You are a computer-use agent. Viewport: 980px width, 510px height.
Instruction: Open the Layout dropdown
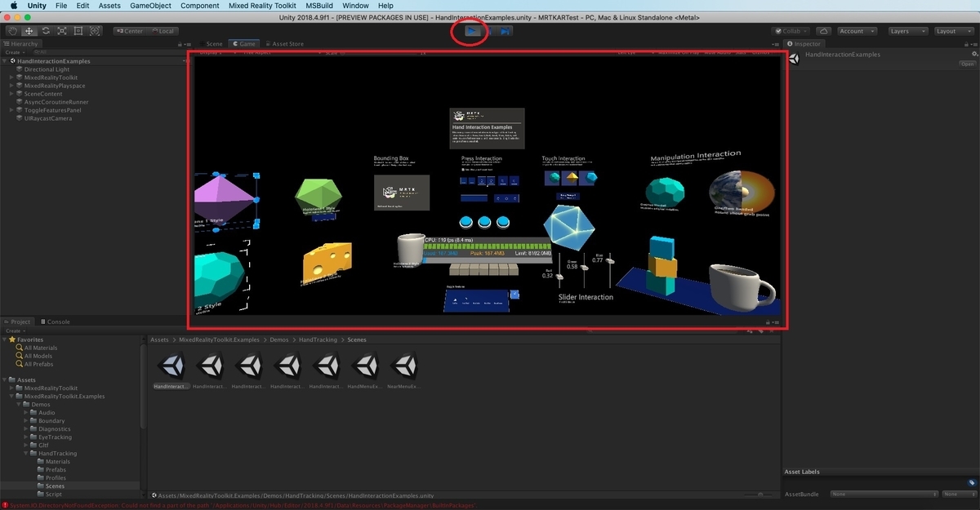click(952, 31)
